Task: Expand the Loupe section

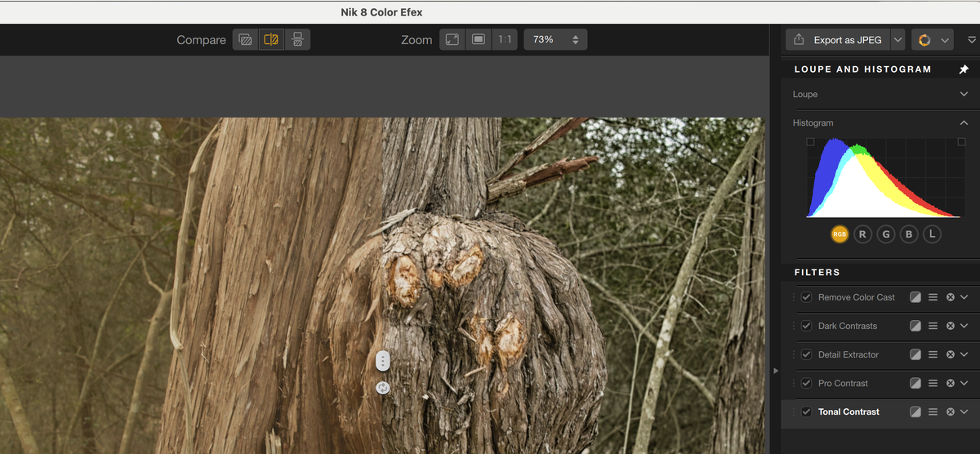Action: coord(964,94)
